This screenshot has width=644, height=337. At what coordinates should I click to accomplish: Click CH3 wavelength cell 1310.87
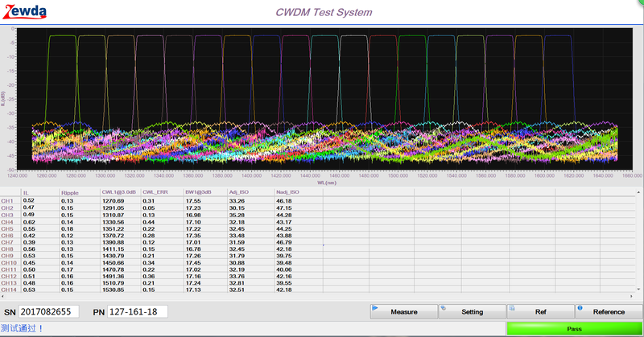pos(113,215)
